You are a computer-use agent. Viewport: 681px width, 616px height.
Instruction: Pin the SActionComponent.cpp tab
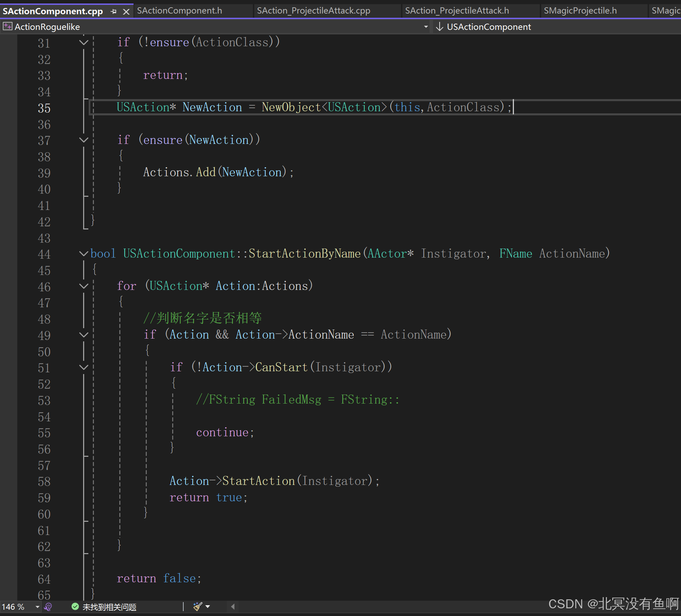tap(113, 12)
